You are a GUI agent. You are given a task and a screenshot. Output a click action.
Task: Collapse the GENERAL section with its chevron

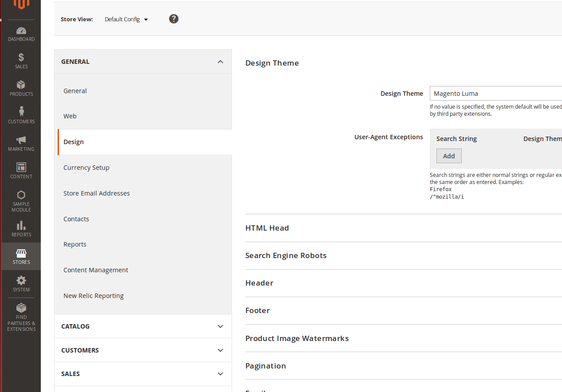point(220,62)
